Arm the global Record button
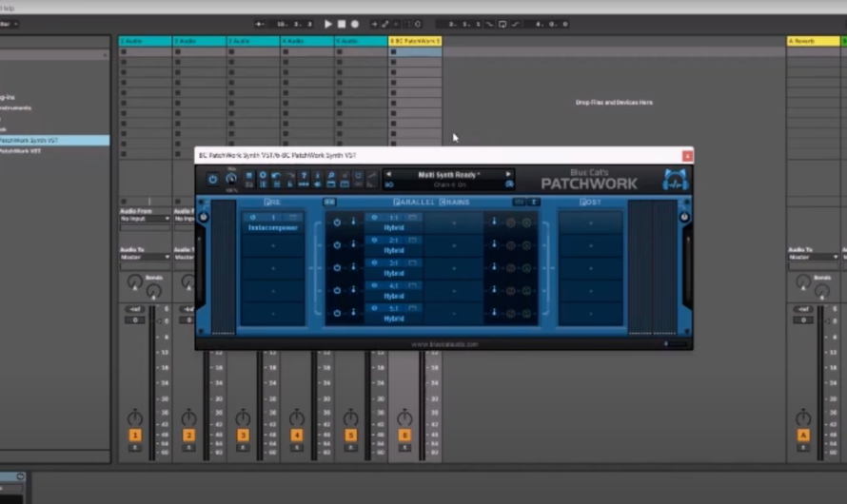The image size is (847, 504). [355, 24]
